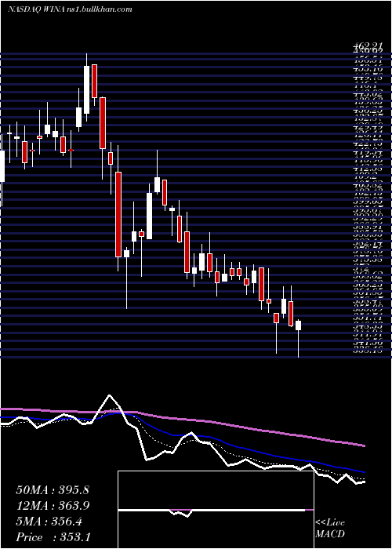Viewport: 392px width, 549px height.
Task: Select the 'Price : 353.1' readout
Action: coord(53,537)
